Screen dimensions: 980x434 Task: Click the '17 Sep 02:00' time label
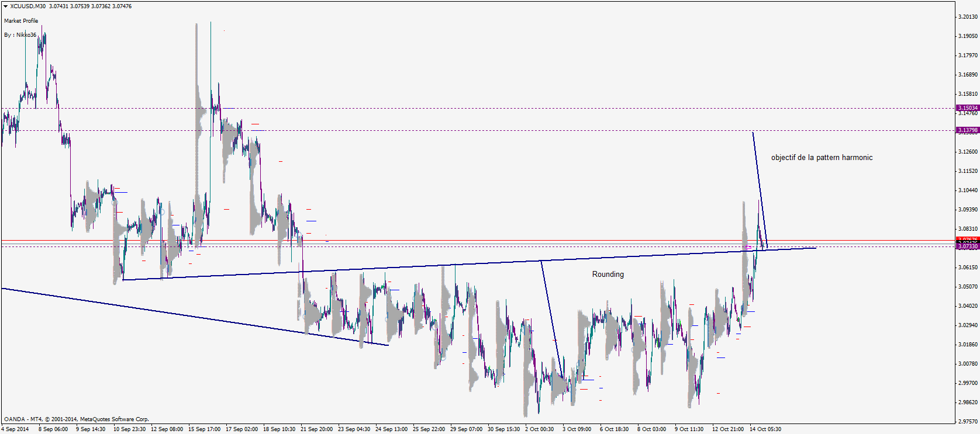click(x=241, y=429)
